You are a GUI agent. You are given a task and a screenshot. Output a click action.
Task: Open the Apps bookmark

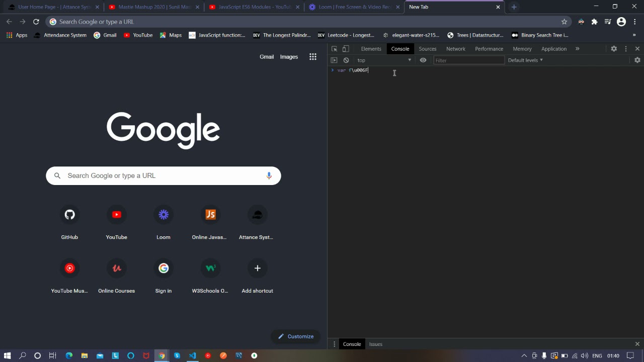pos(17,35)
